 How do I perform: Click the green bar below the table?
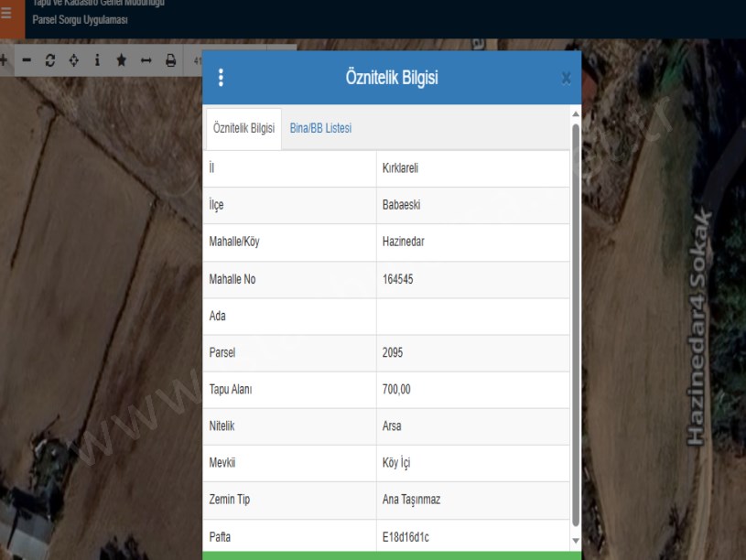click(392, 555)
